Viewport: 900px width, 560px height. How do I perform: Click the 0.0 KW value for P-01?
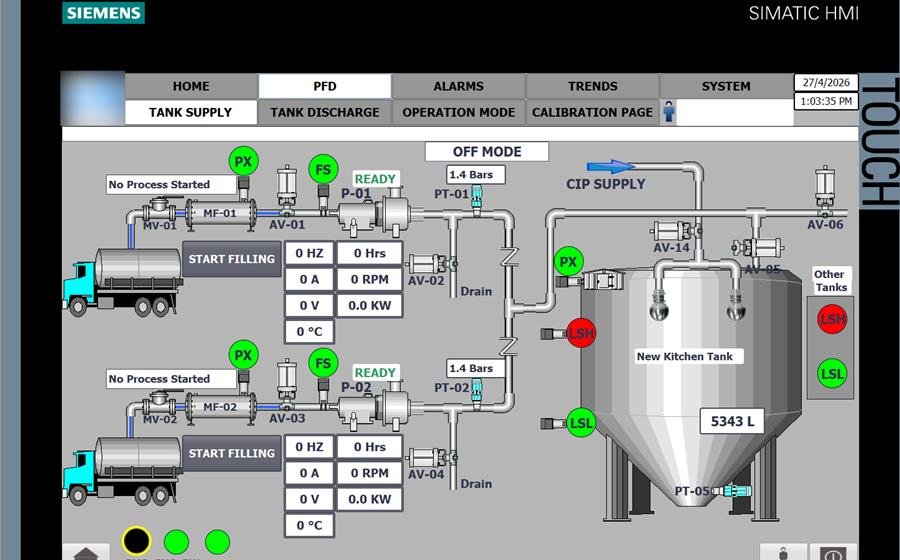(370, 305)
